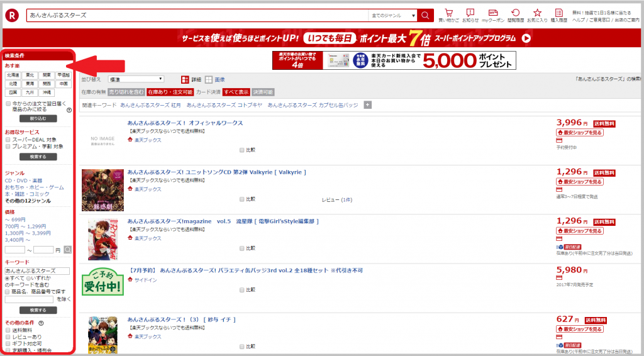Click the Rakuten R logo
Screen dimensions: 644x356
point(12,16)
